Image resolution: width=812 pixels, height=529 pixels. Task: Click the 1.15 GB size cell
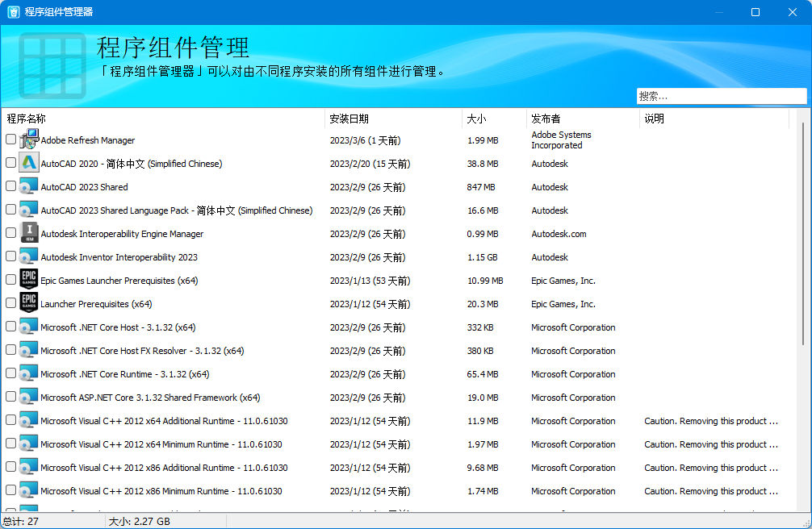coord(482,257)
